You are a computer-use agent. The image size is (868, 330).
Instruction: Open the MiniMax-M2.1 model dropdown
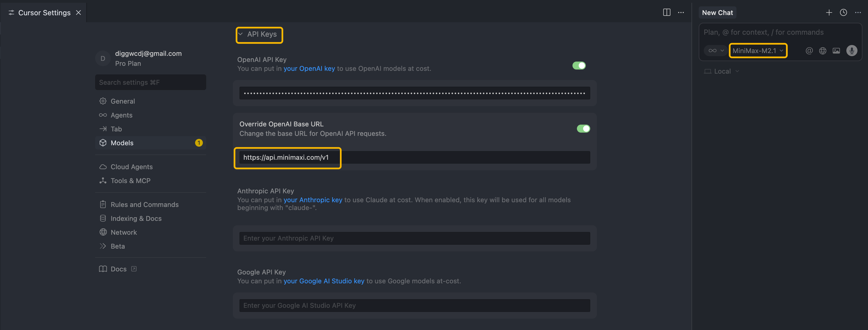tap(758, 51)
